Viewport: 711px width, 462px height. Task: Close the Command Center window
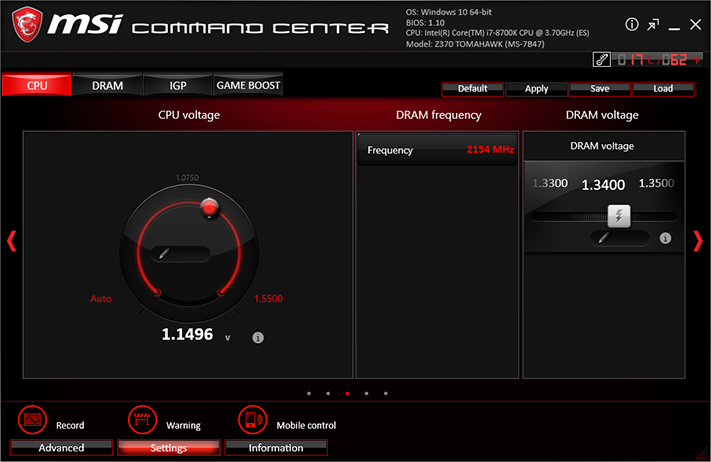(x=696, y=24)
